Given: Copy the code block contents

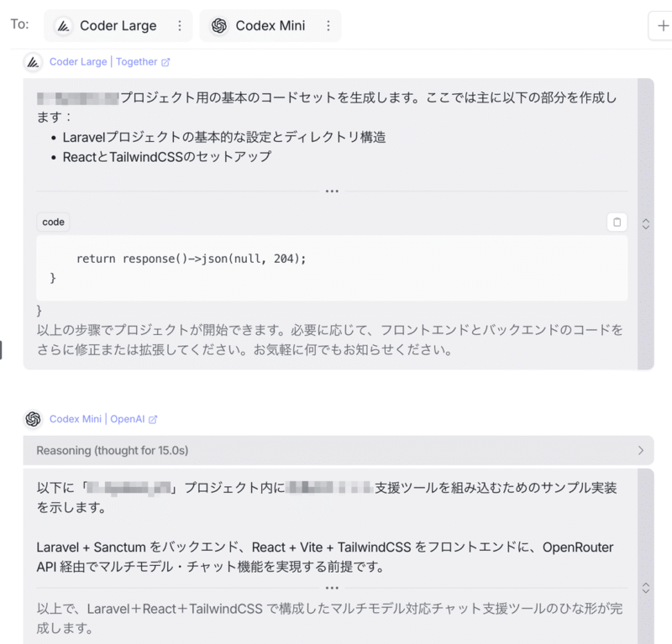Looking at the screenshot, I should 617,222.
